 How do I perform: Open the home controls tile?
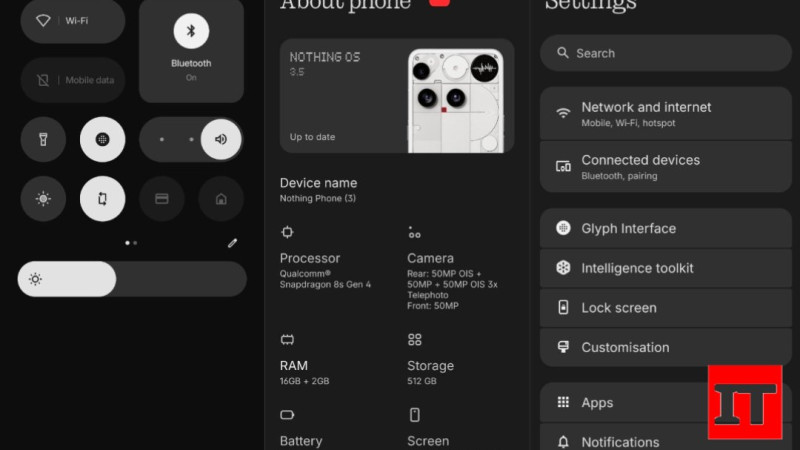(x=221, y=198)
